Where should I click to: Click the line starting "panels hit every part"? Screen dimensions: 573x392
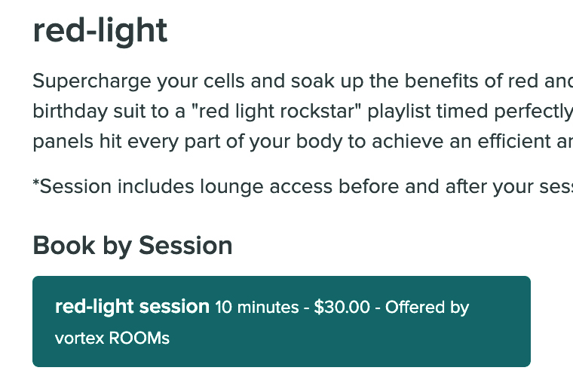[303, 142]
